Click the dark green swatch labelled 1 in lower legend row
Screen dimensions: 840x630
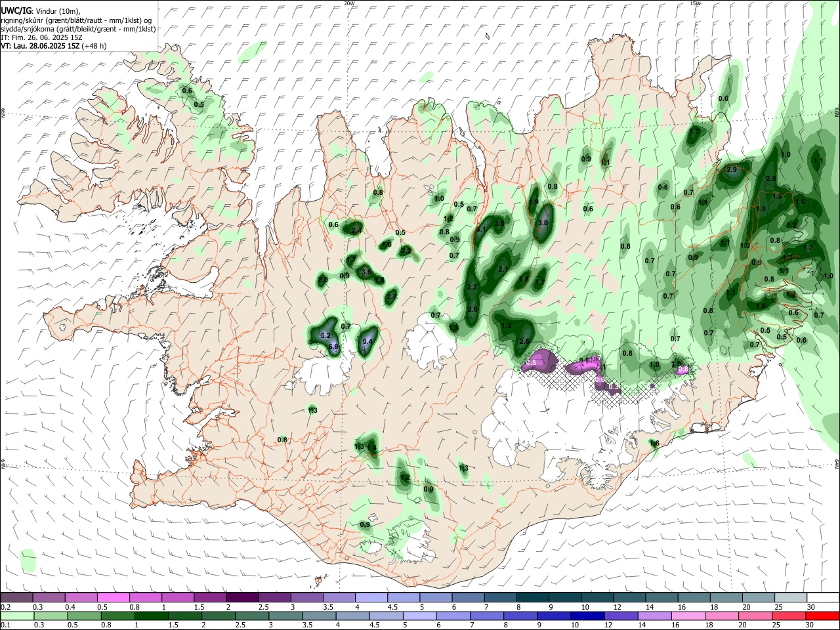point(152,616)
